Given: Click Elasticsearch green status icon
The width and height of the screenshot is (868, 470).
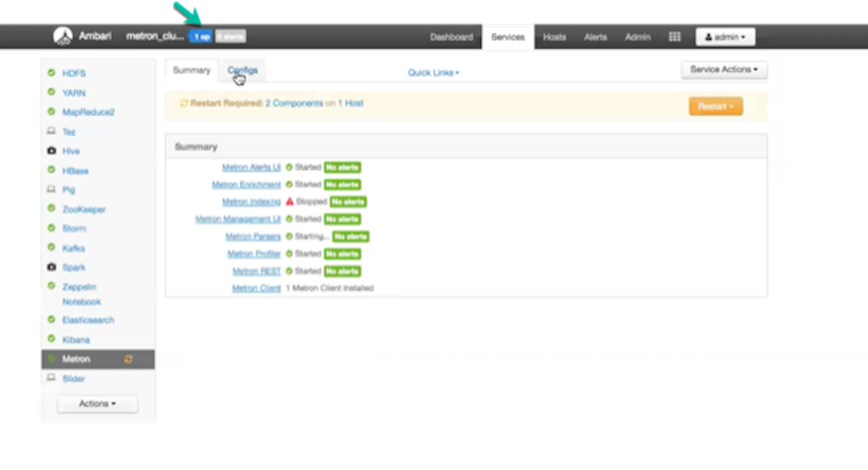Looking at the screenshot, I should point(51,319).
